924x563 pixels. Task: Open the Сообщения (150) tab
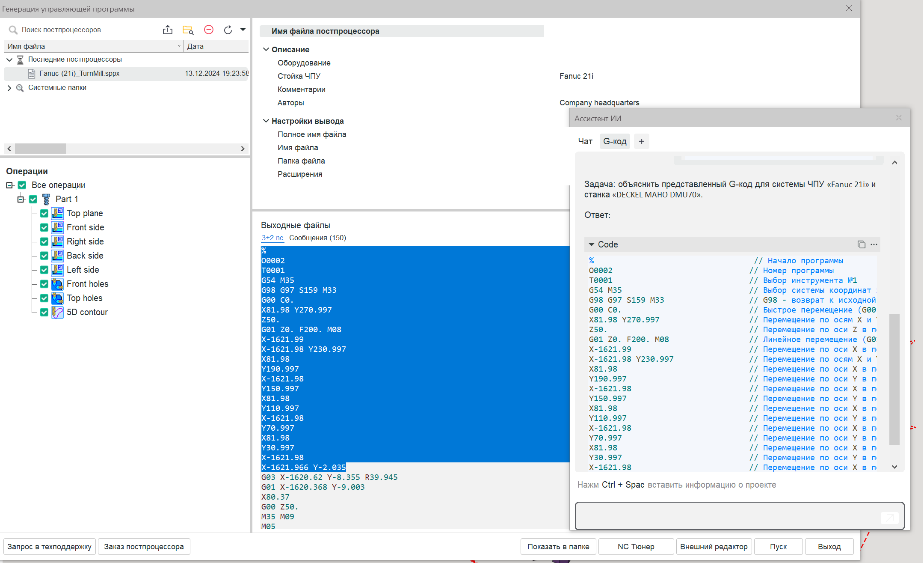317,238
